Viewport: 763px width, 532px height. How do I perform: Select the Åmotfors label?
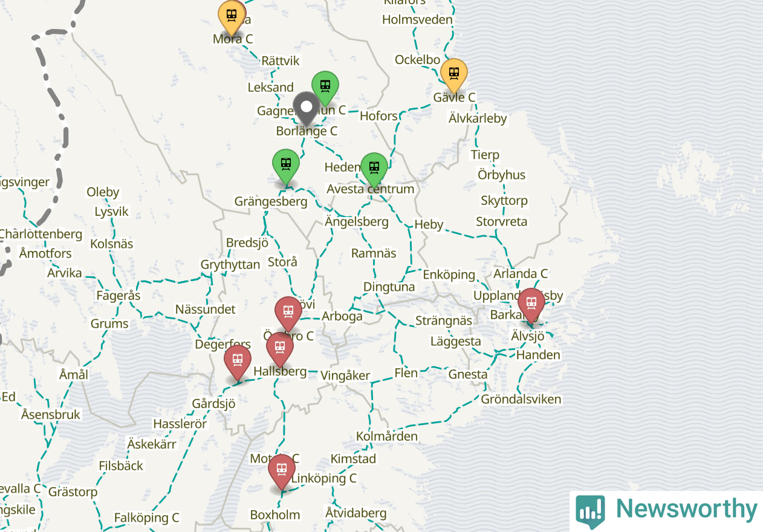click(x=45, y=253)
